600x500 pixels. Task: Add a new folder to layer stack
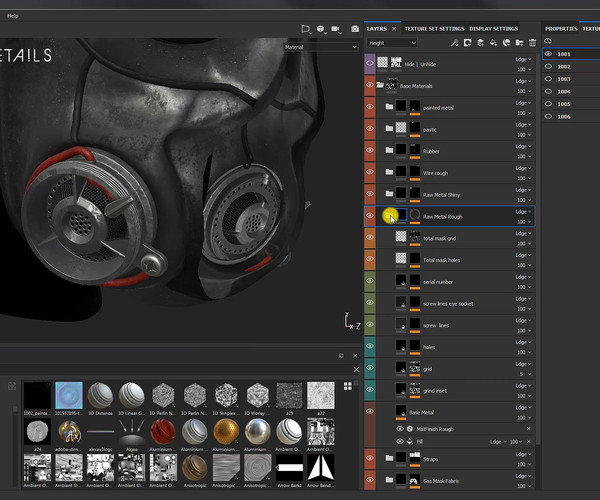click(519, 43)
